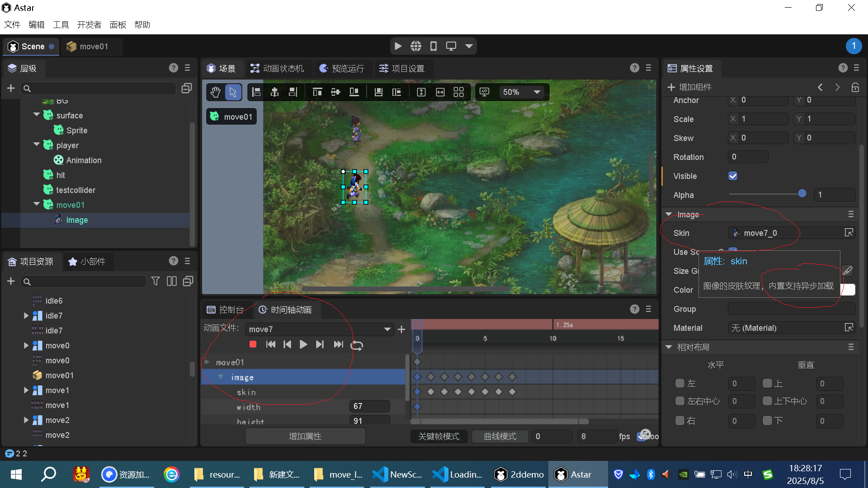Click the match height icon
868x488 pixels.
(421, 92)
